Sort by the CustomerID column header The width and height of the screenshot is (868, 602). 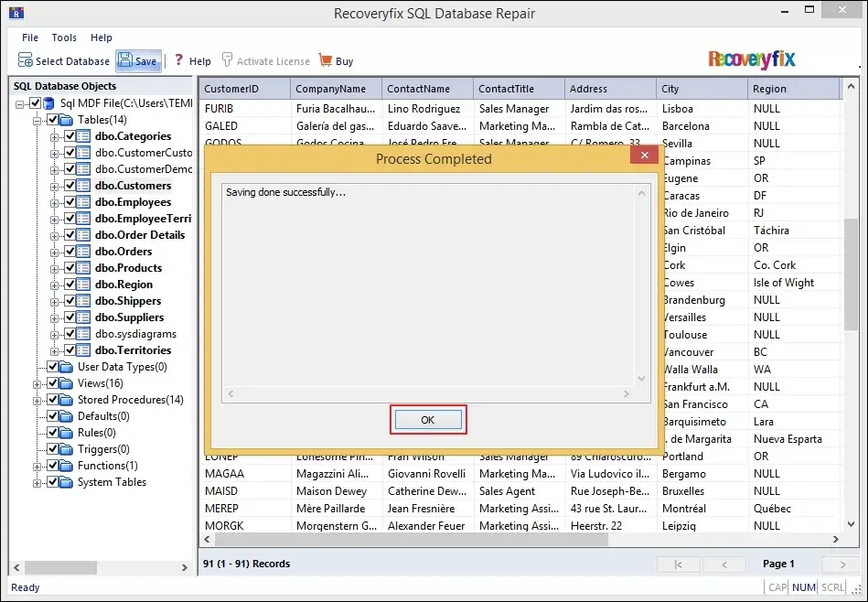point(245,89)
